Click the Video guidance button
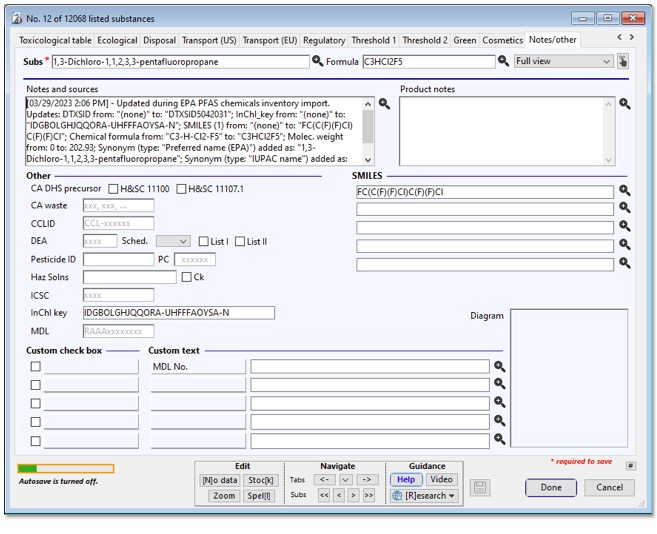The height and width of the screenshot is (534, 657). pyautogui.click(x=441, y=480)
